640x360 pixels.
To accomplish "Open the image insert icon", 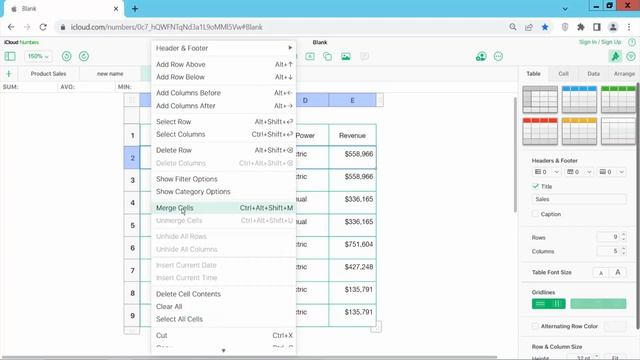I will [x=346, y=56].
